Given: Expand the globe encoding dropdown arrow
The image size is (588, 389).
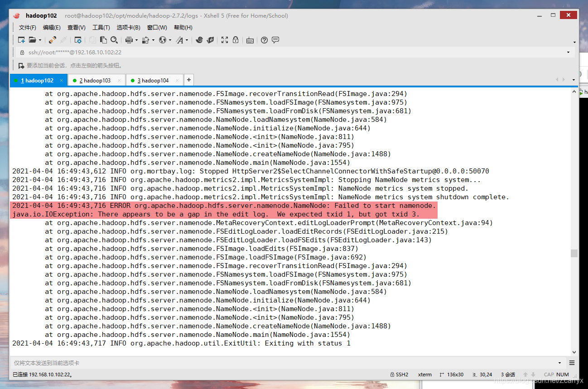Looking at the screenshot, I should click(x=170, y=40).
